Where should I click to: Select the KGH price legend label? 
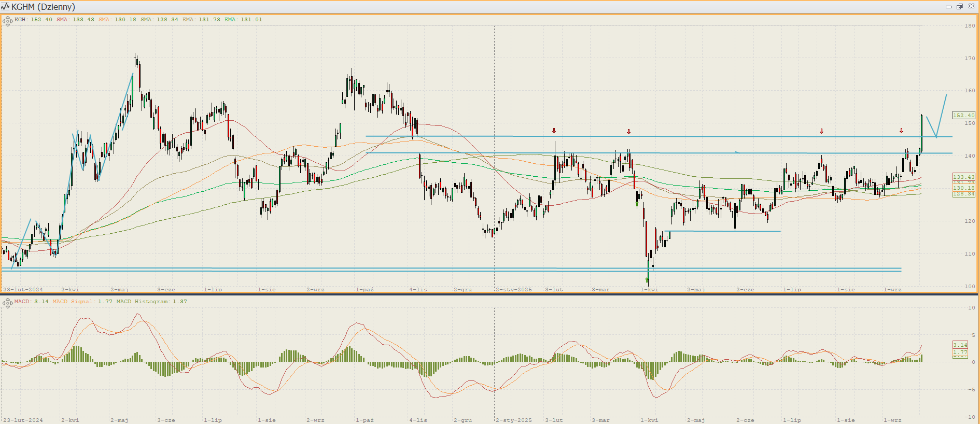coord(33,20)
